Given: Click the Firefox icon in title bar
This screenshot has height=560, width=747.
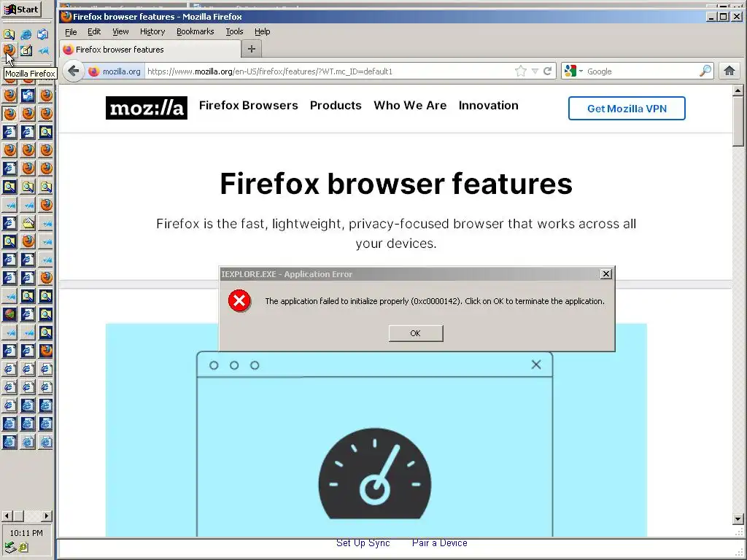Looking at the screenshot, I should 66,16.
